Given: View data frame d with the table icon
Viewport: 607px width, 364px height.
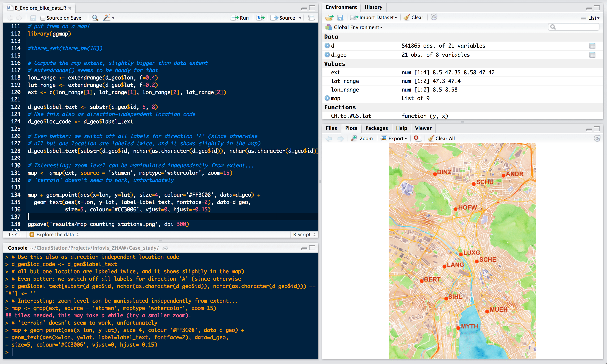Looking at the screenshot, I should point(592,46).
